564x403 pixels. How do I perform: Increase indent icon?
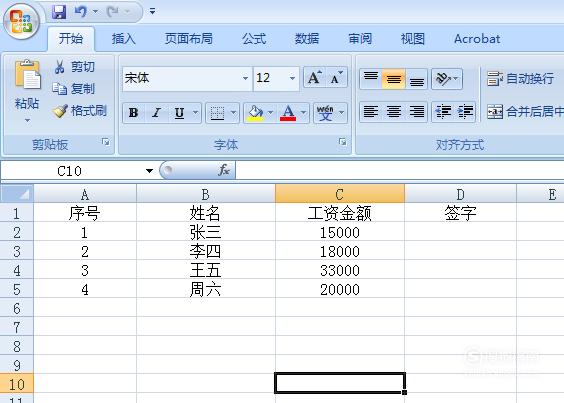coord(465,112)
